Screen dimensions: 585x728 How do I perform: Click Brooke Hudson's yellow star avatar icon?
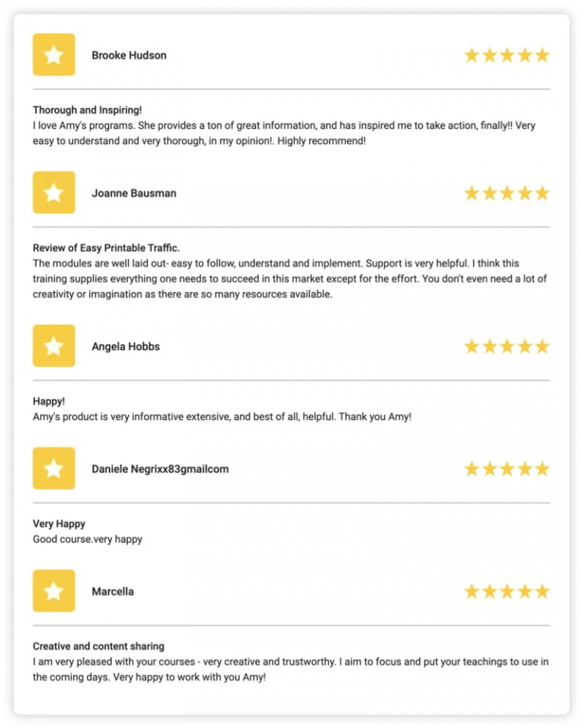pyautogui.click(x=54, y=55)
